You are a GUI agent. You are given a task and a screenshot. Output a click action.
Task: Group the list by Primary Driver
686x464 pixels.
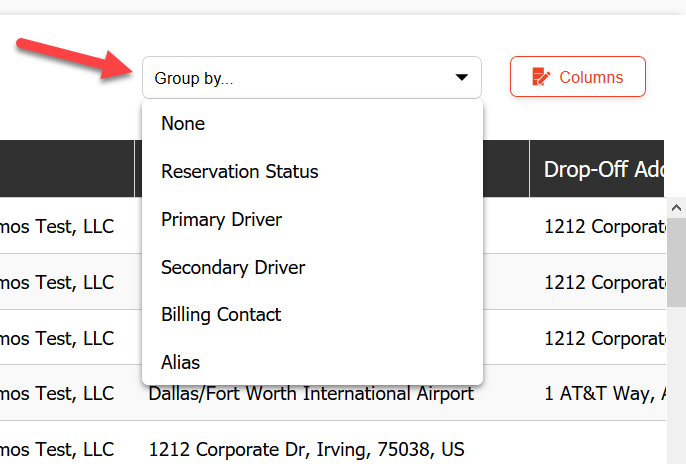point(221,219)
